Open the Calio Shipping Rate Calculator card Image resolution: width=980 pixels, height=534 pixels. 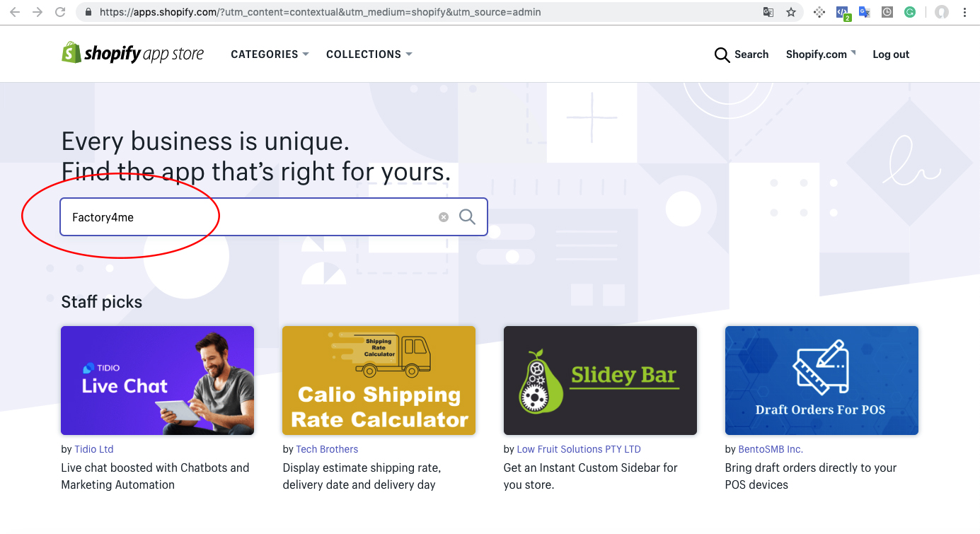[x=379, y=380]
